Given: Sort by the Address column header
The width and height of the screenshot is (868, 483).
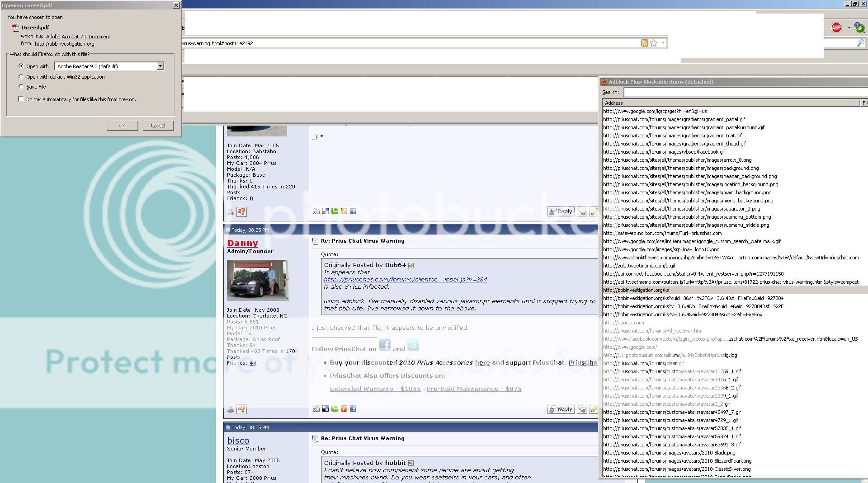Looking at the screenshot, I should (731, 103).
